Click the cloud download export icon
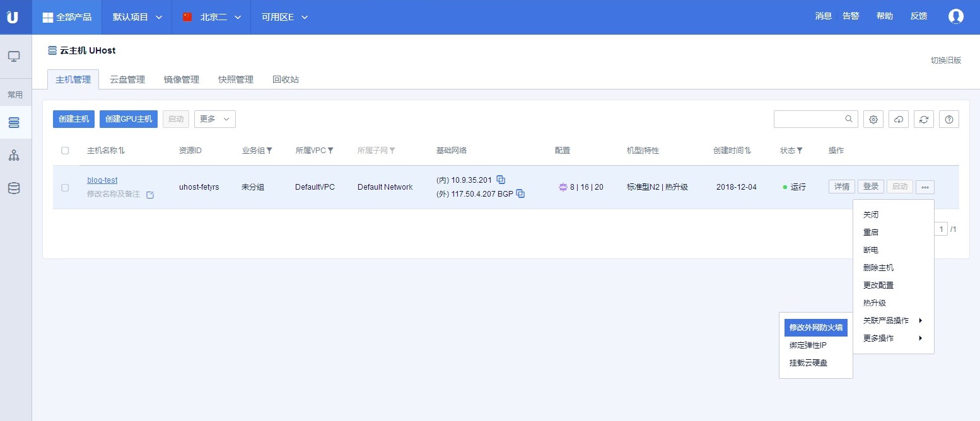This screenshot has width=980, height=421. pos(899,119)
